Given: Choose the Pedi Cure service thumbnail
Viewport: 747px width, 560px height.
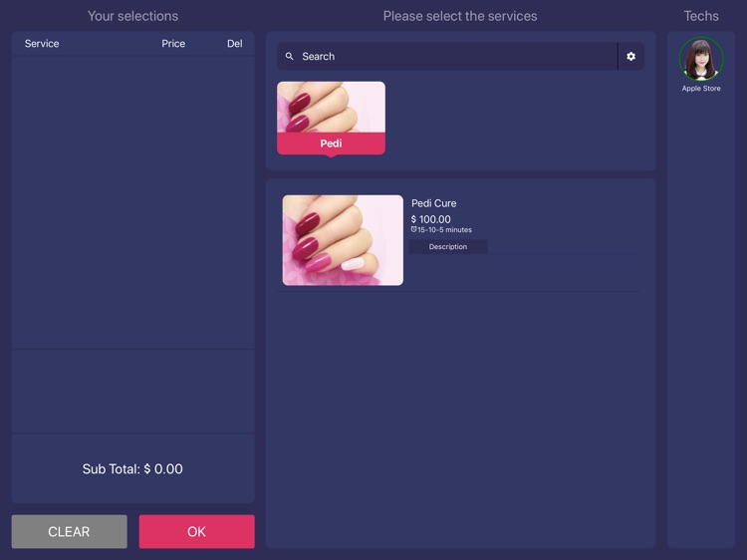Looking at the screenshot, I should click(x=343, y=240).
